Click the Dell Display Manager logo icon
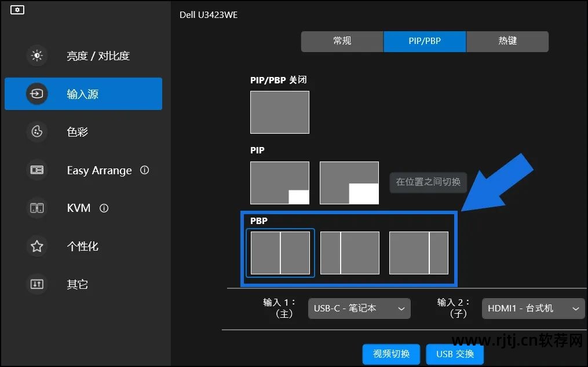This screenshot has height=367, width=588. [x=17, y=10]
